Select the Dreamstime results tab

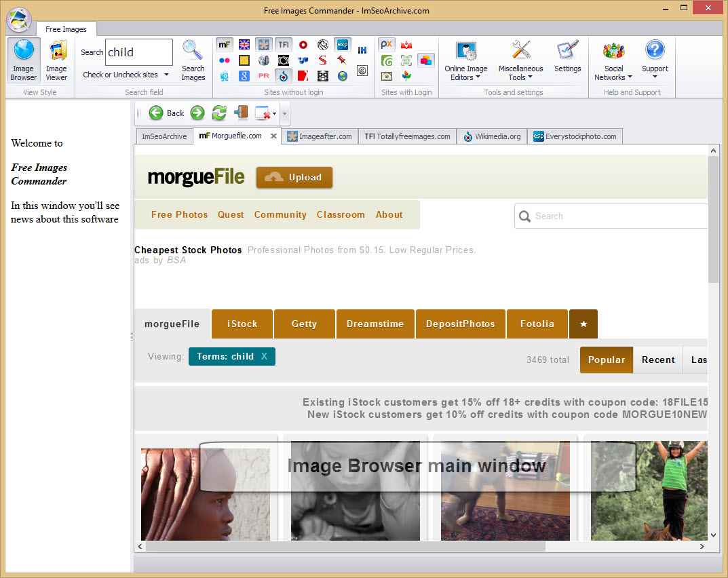(x=375, y=324)
